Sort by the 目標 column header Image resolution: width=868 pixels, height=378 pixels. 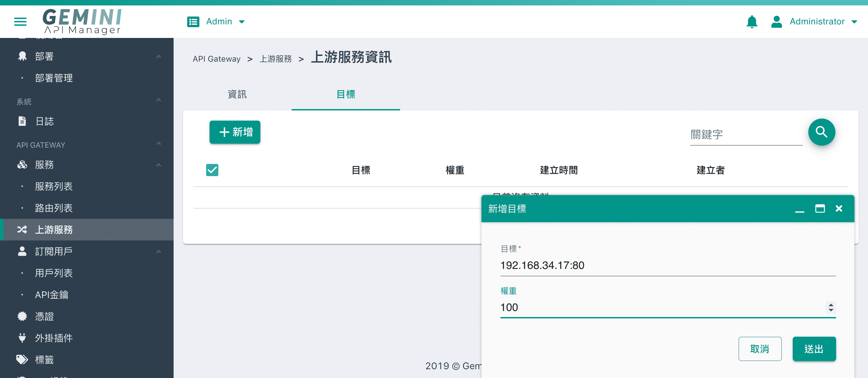(361, 170)
